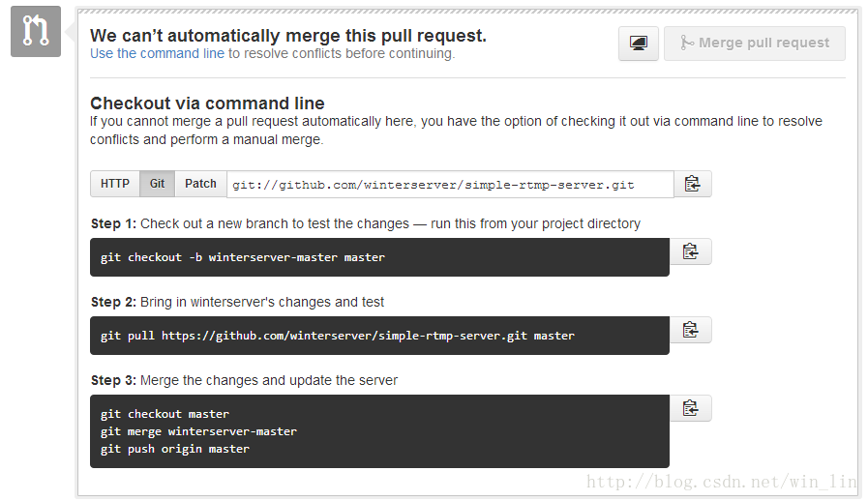Select the Patch tab
Image resolution: width=868 pixels, height=501 pixels.
tap(200, 184)
